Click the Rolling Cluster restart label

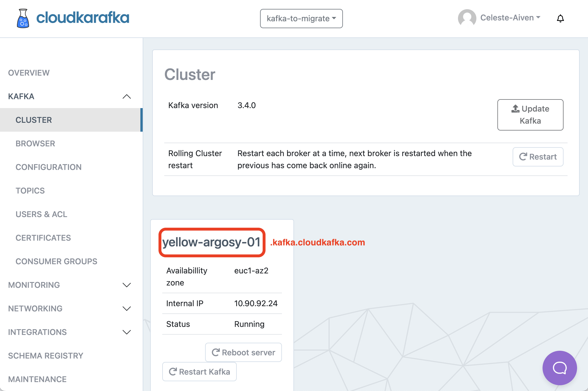[195, 159]
